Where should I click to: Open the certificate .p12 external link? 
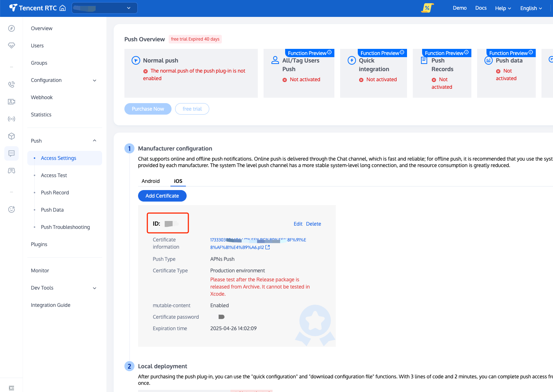pyautogui.click(x=267, y=247)
